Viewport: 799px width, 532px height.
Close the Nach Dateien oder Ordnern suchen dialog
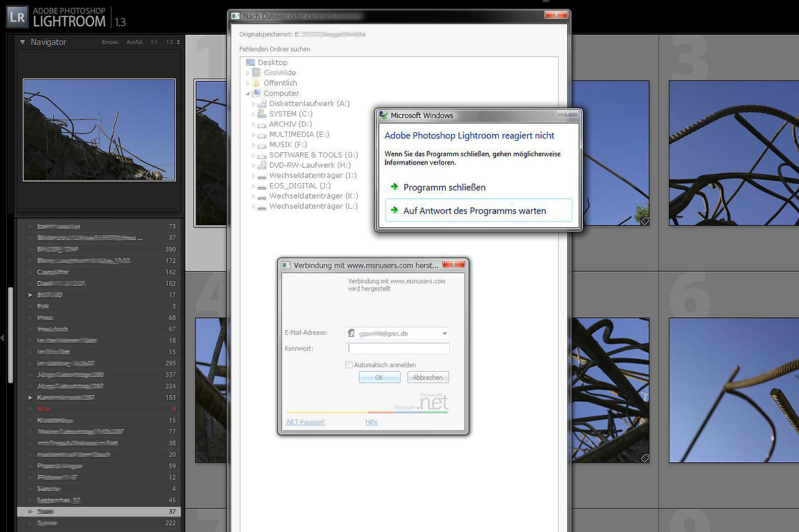pos(556,15)
